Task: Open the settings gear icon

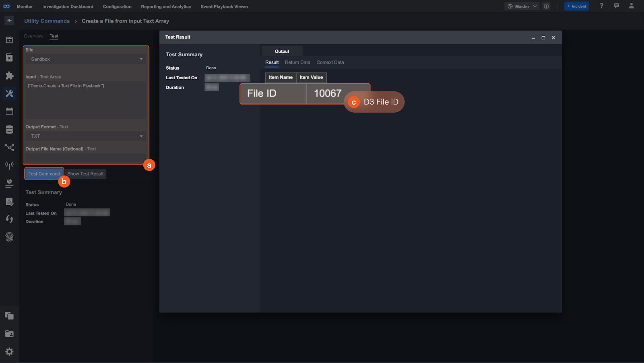Action: coord(9,352)
